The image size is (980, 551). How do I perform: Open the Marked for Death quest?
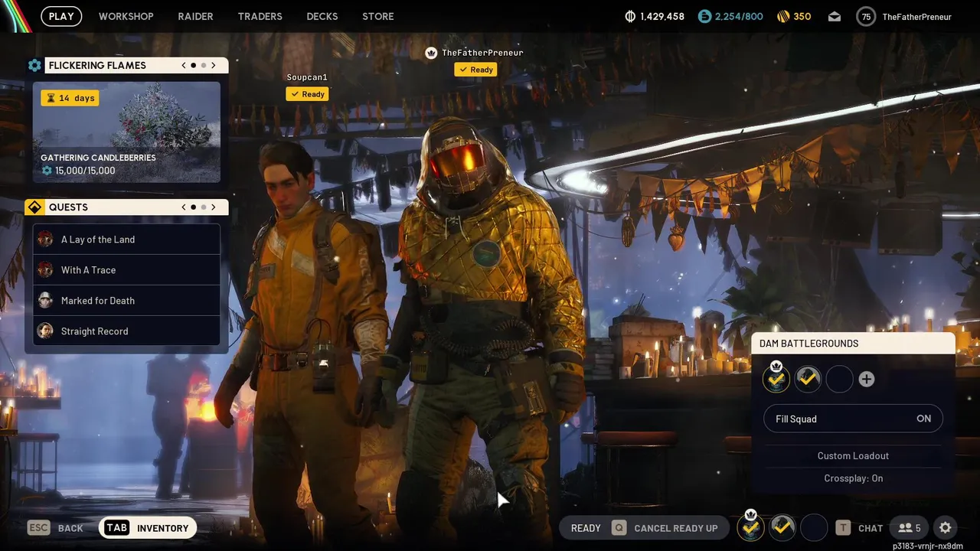coord(126,301)
